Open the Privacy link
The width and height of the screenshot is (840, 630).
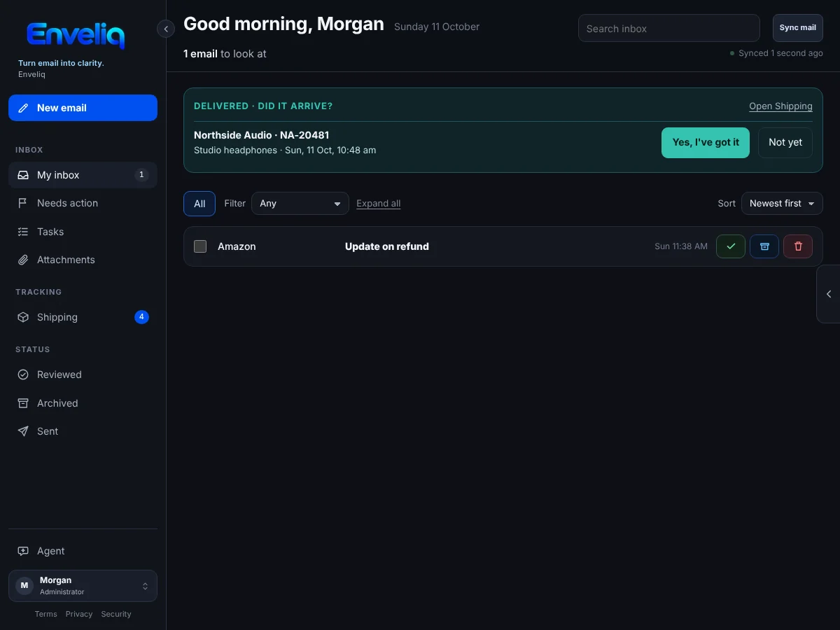point(79,614)
